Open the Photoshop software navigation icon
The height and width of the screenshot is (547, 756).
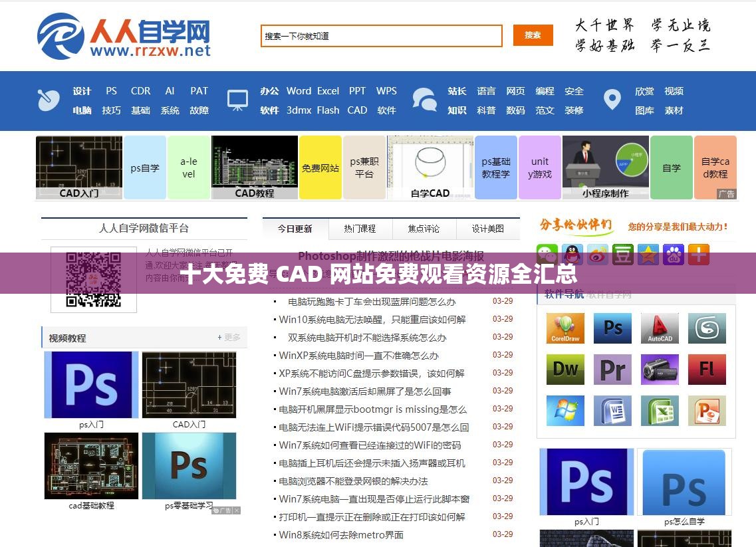(x=612, y=328)
